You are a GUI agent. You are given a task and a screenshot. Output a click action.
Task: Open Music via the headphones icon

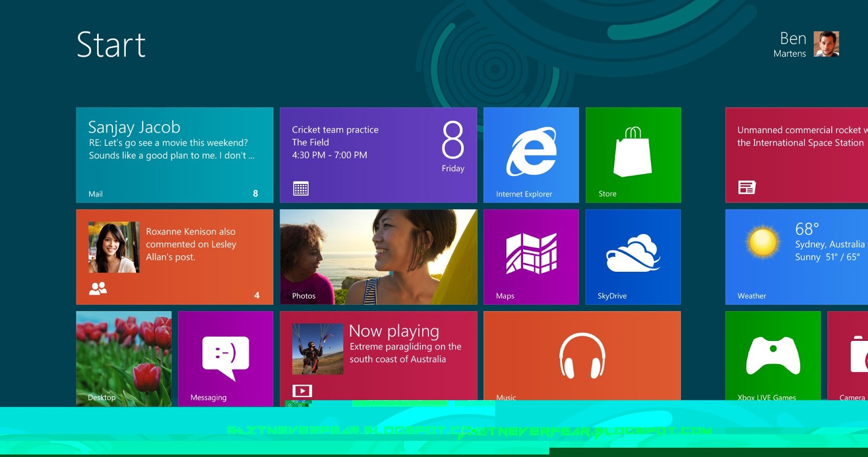[x=582, y=356]
